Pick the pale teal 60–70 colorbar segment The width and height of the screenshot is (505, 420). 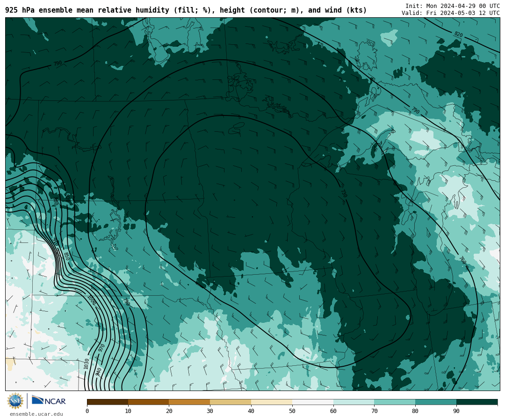(x=353, y=402)
